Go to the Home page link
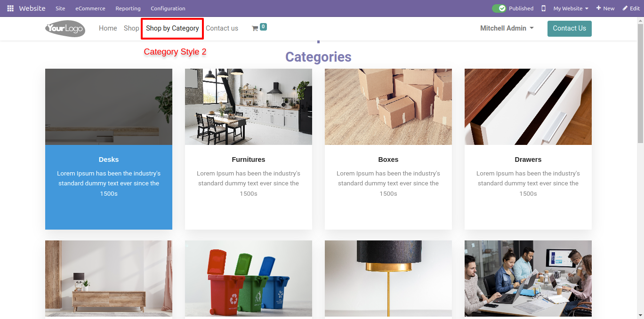This screenshot has height=319, width=644. (x=108, y=28)
